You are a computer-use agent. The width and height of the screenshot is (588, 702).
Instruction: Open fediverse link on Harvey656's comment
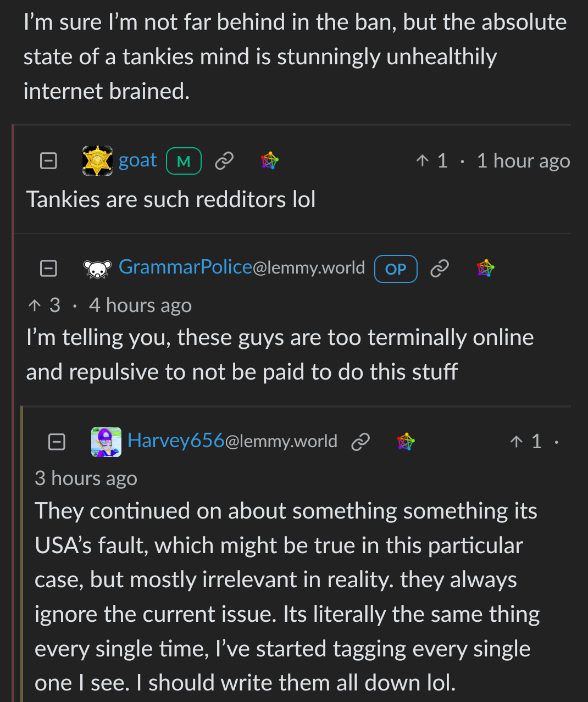(x=406, y=441)
